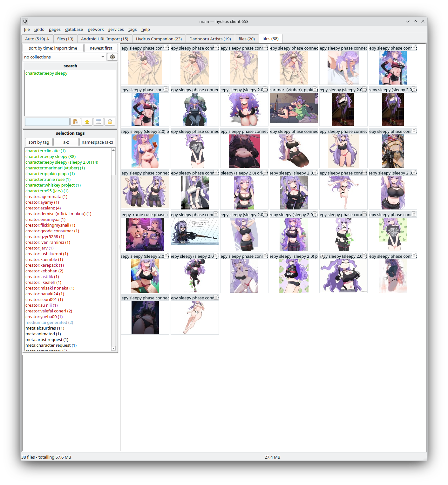Screen dimensions: 448x485
Task: Switch to the 'files (20)' tab
Action: pyautogui.click(x=247, y=39)
